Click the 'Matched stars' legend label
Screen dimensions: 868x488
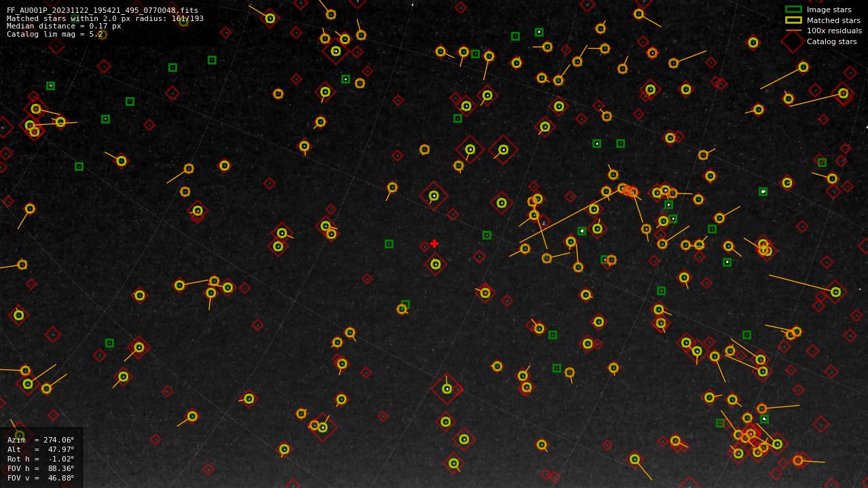(x=833, y=20)
